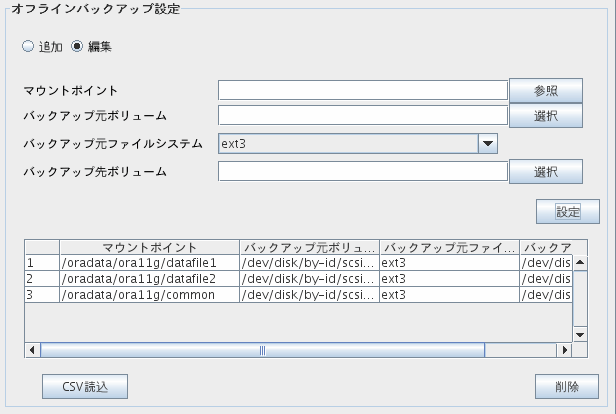Click row number 2 cell
This screenshot has width=616, height=414.
coord(42,279)
